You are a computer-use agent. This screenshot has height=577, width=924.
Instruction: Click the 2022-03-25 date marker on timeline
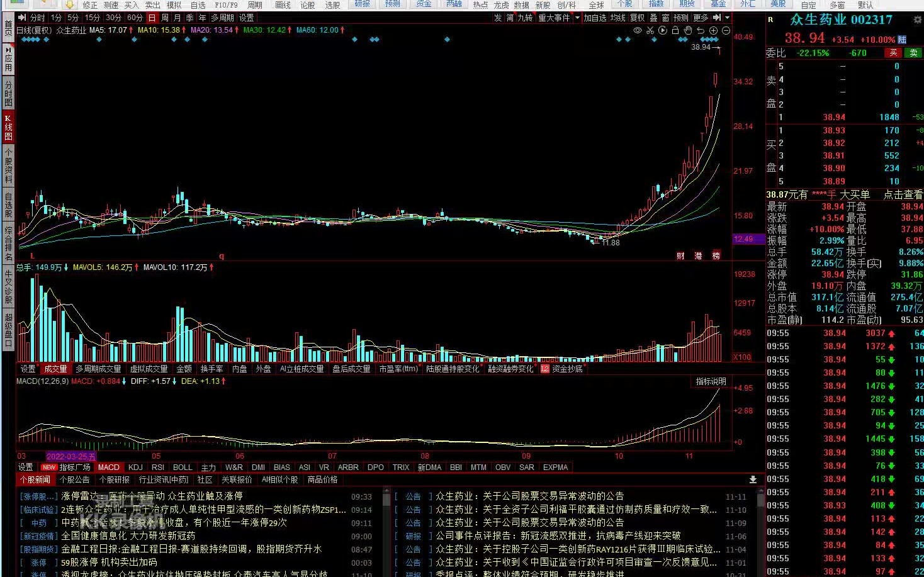71,456
